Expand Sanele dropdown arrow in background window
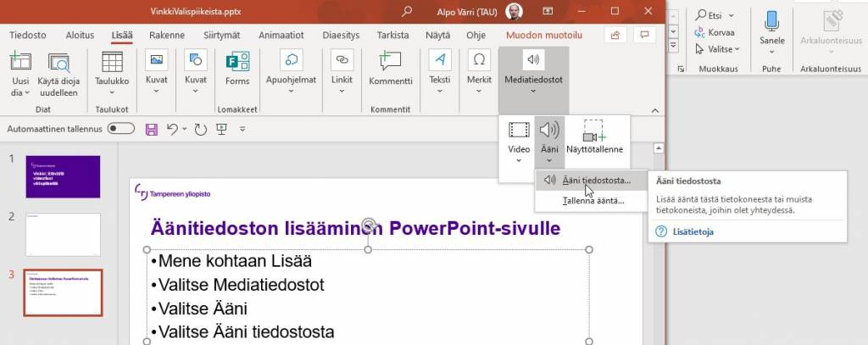The width and height of the screenshot is (868, 345). point(771,53)
